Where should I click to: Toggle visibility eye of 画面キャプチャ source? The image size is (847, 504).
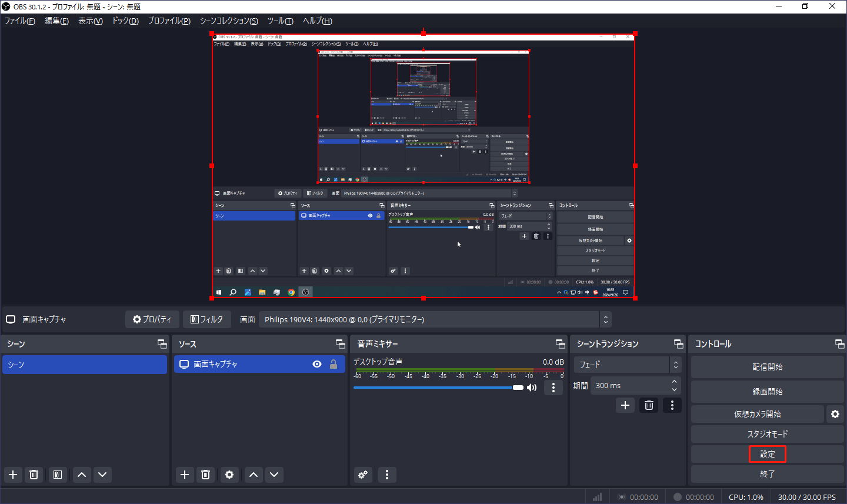coord(317,364)
